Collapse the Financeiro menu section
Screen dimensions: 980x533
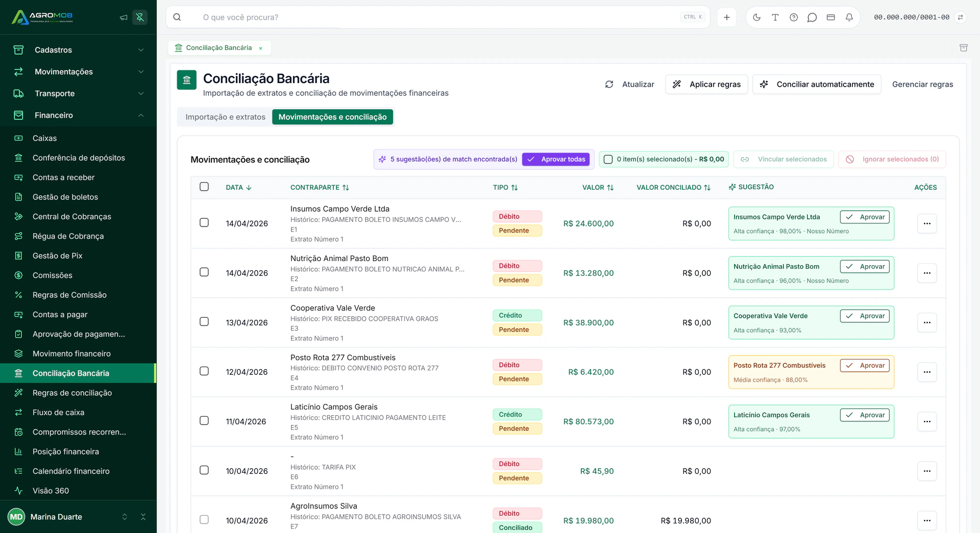click(78, 115)
